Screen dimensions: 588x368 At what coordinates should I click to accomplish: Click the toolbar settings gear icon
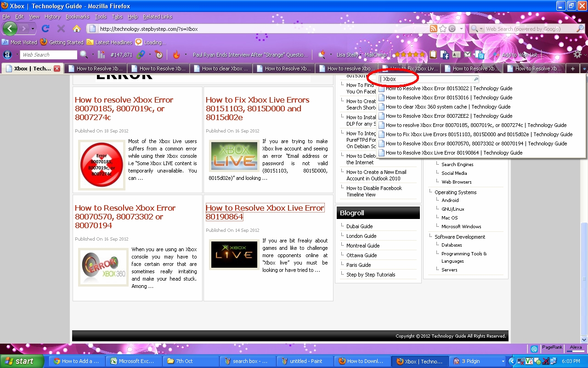coord(577,54)
